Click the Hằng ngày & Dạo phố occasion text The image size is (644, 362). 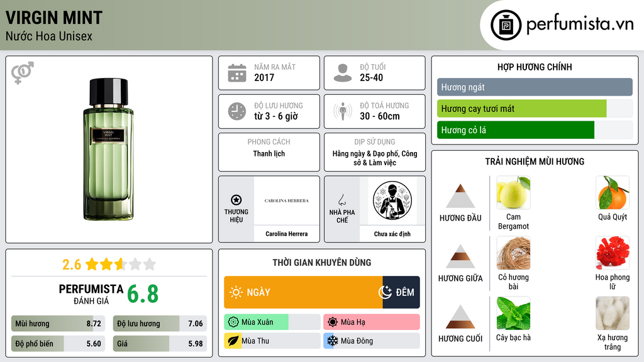pyautogui.click(x=375, y=158)
